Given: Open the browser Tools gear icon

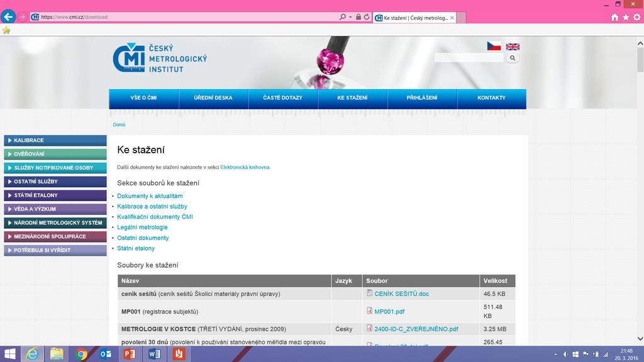Looking at the screenshot, I should 636,17.
